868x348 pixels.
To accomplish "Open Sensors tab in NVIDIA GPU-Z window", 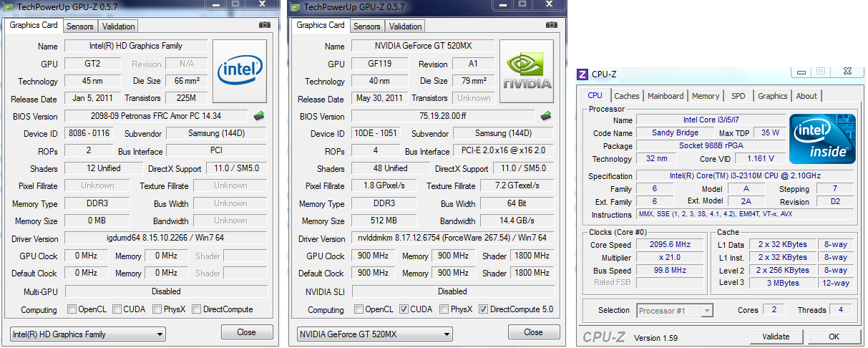I will point(367,26).
